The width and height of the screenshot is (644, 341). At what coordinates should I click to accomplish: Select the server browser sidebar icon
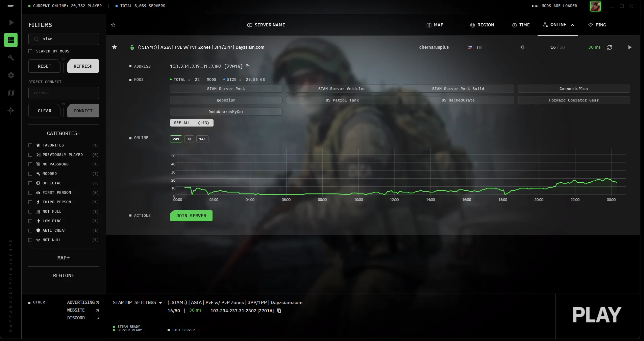click(x=11, y=40)
